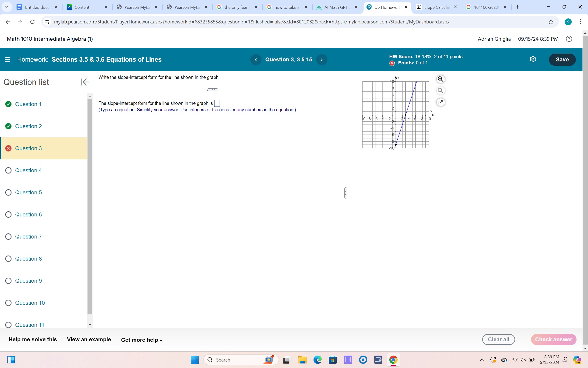Image resolution: width=588 pixels, height=368 pixels.
Task: Expand the Get more help menu
Action: (142, 340)
